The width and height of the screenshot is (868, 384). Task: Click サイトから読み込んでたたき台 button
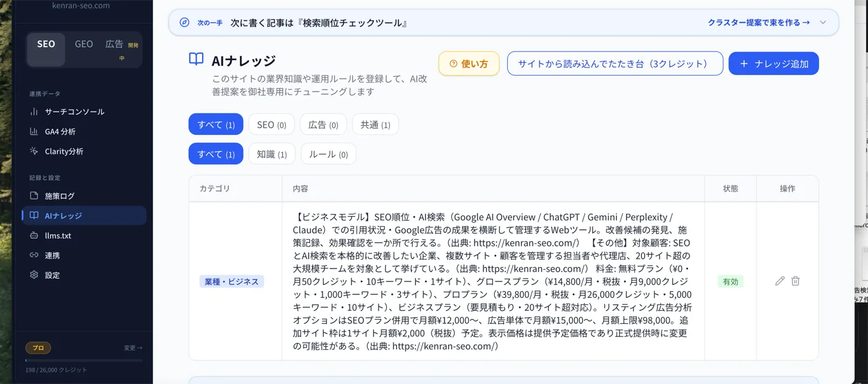pos(615,63)
